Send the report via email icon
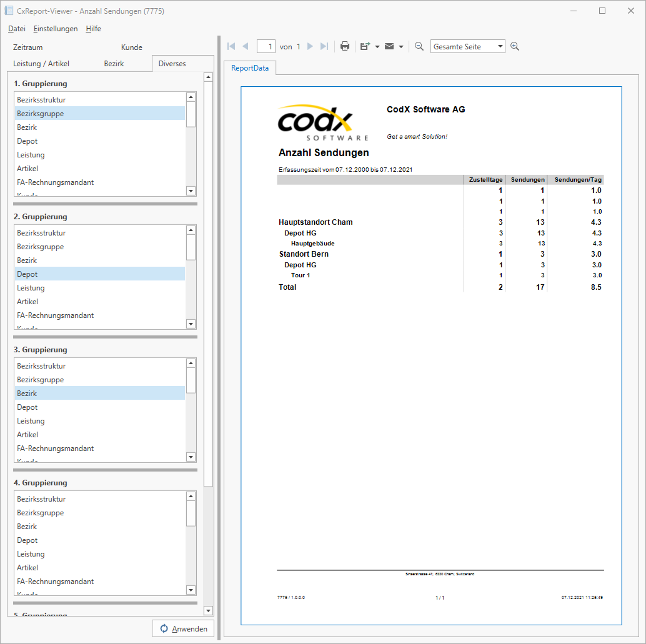The image size is (646, 644). click(389, 46)
